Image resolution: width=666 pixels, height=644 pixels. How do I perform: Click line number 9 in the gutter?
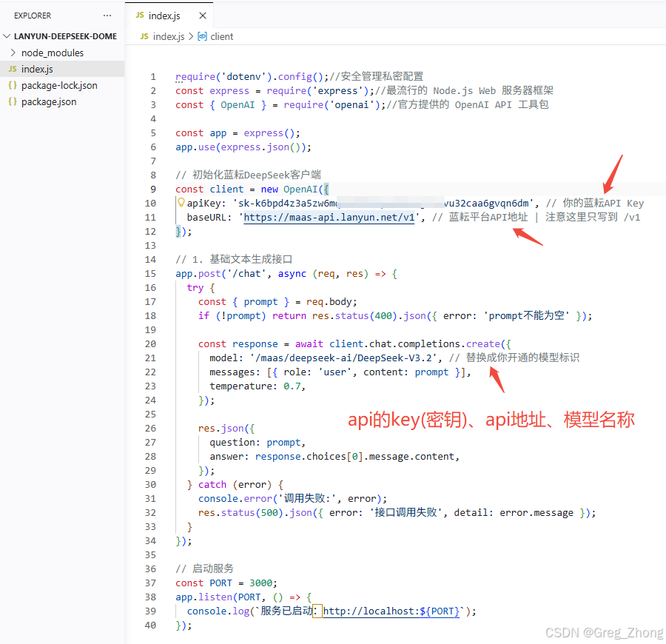point(153,189)
